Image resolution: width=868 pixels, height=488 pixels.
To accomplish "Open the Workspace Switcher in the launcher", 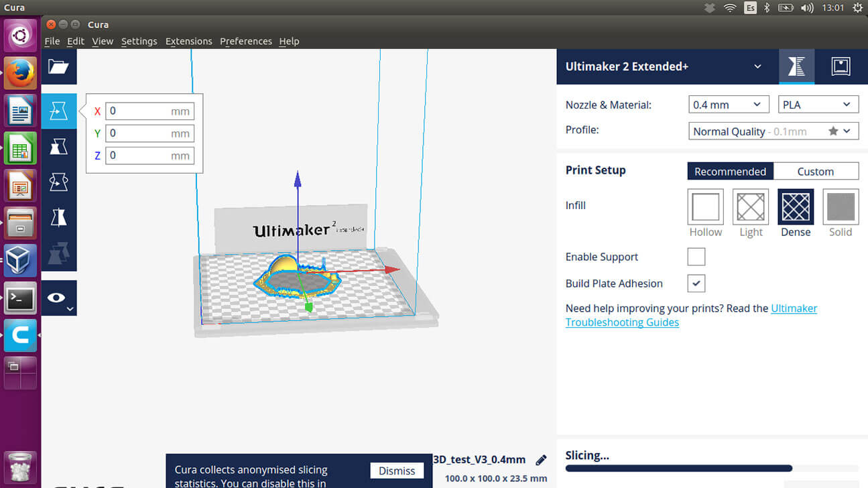I will pos(21,373).
